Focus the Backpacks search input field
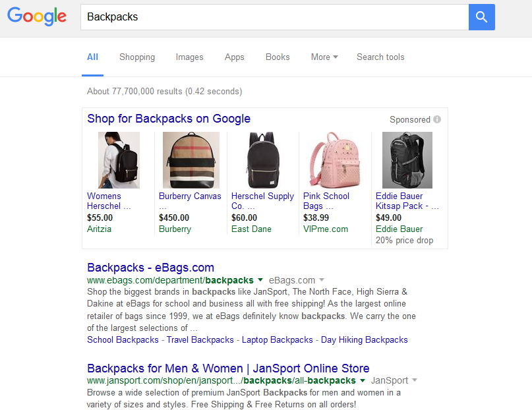Screen dimensions: 532x410 pyautogui.click(x=274, y=17)
